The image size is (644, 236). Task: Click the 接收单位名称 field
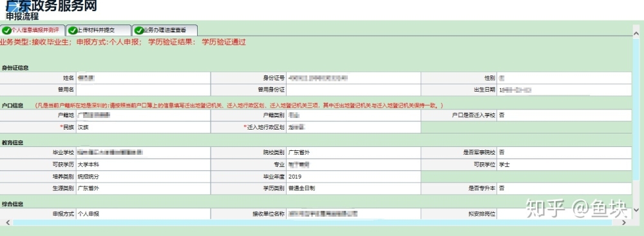(354, 214)
